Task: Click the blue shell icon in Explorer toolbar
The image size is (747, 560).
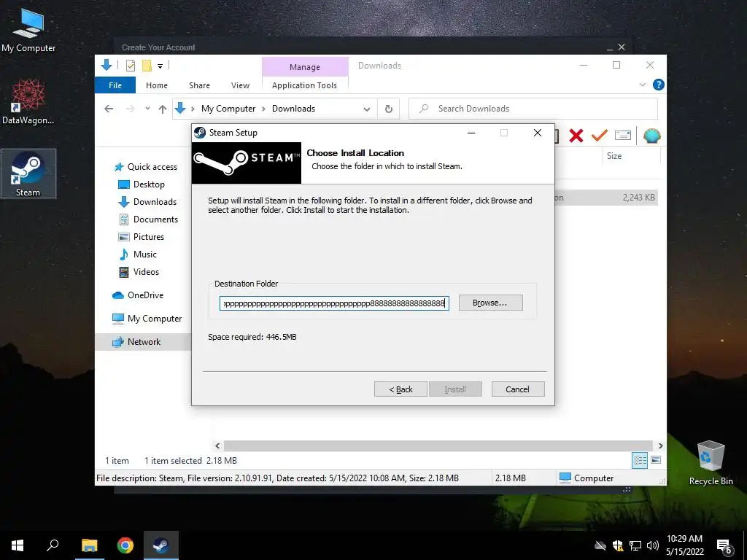Action: [x=651, y=136]
